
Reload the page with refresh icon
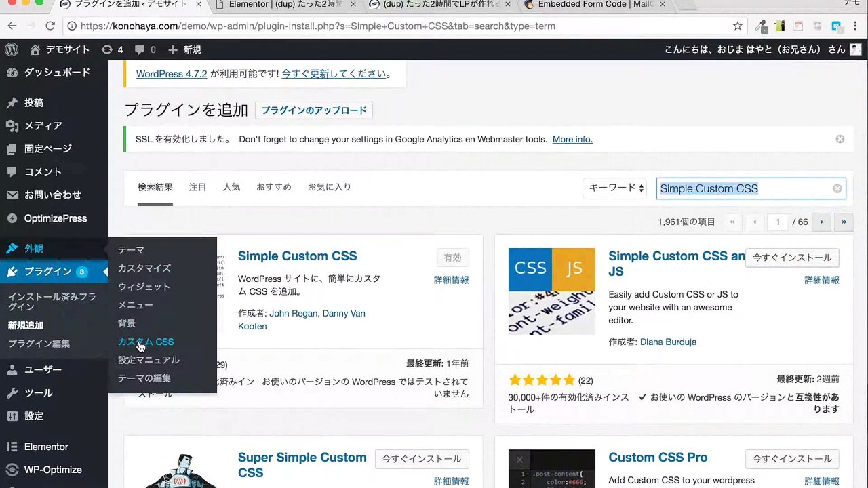tap(50, 26)
